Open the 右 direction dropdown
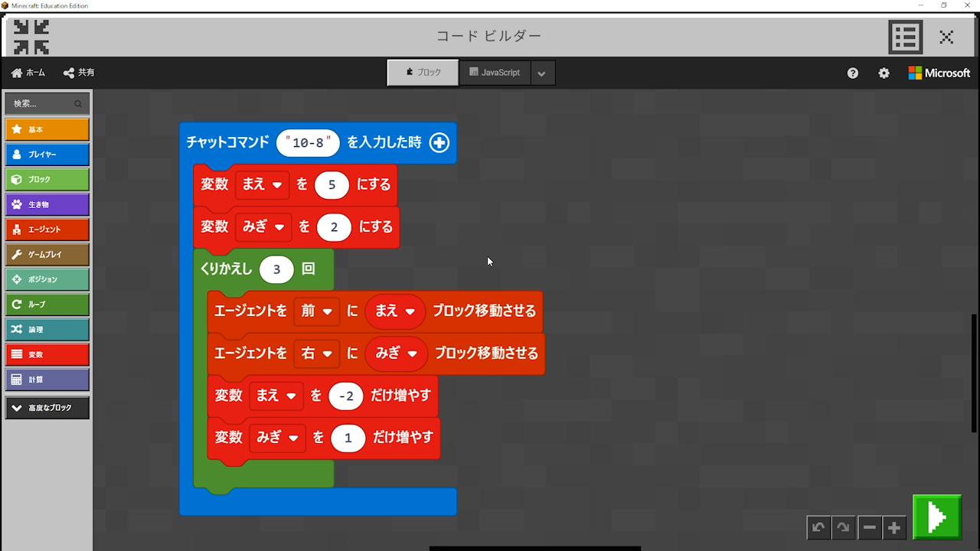 pyautogui.click(x=317, y=354)
